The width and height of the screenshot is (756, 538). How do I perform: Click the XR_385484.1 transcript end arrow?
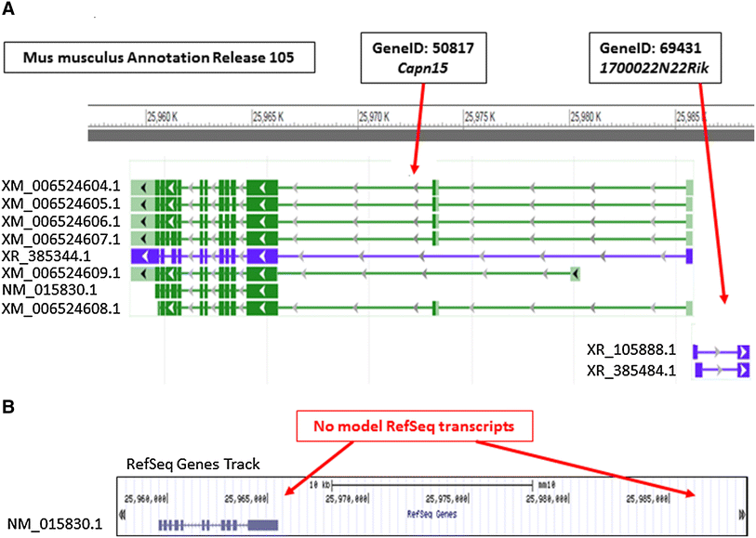click(743, 371)
